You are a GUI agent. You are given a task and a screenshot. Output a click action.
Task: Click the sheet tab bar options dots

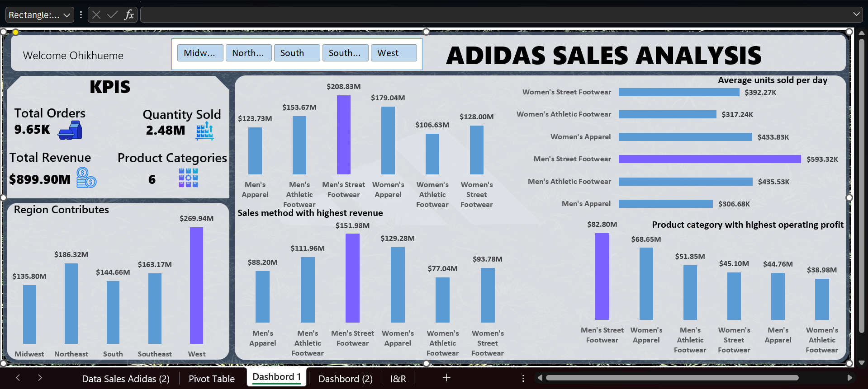523,378
